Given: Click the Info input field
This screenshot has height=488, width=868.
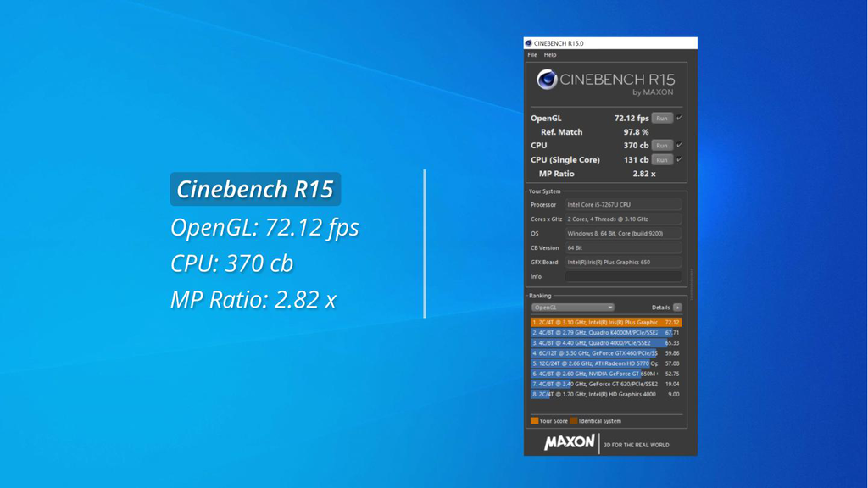Looking at the screenshot, I should coord(623,277).
